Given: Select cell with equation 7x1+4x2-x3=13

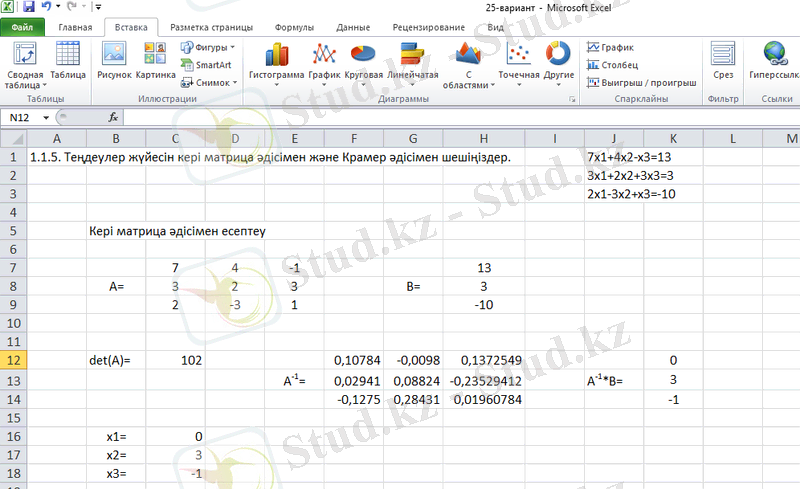Looking at the screenshot, I should (x=629, y=157).
